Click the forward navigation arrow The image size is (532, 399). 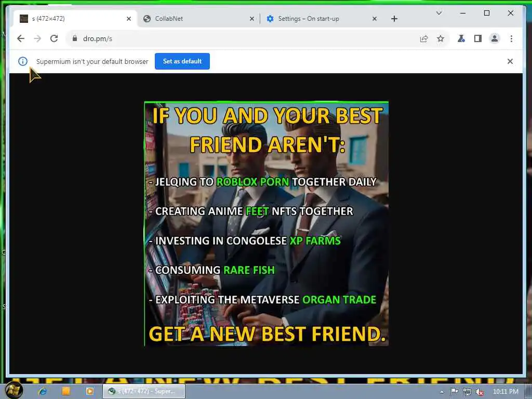point(37,38)
